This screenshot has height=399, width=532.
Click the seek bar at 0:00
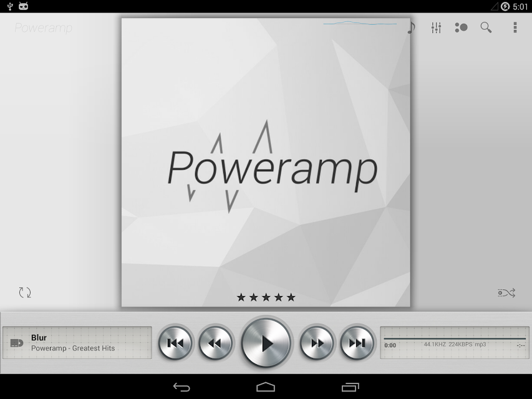[455, 339]
